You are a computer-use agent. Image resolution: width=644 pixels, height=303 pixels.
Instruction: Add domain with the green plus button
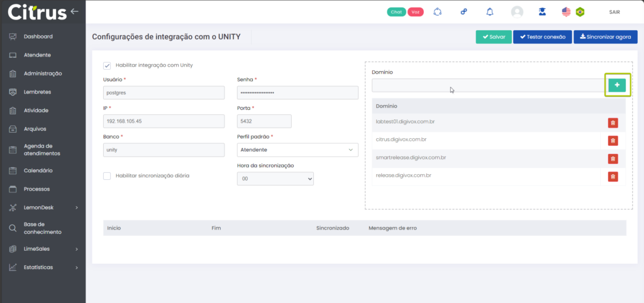click(x=617, y=85)
